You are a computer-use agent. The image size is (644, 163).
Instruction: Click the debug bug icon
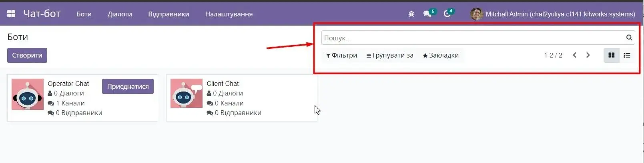click(411, 14)
